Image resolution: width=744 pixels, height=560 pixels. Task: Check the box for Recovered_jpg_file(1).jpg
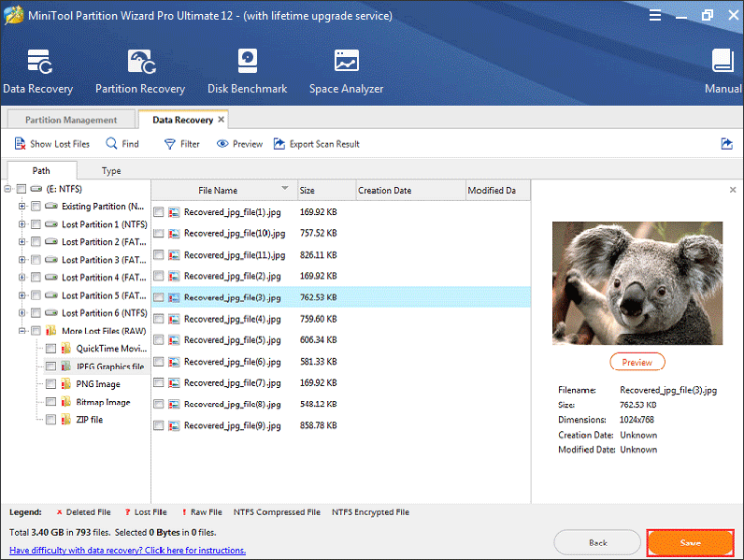click(x=159, y=212)
